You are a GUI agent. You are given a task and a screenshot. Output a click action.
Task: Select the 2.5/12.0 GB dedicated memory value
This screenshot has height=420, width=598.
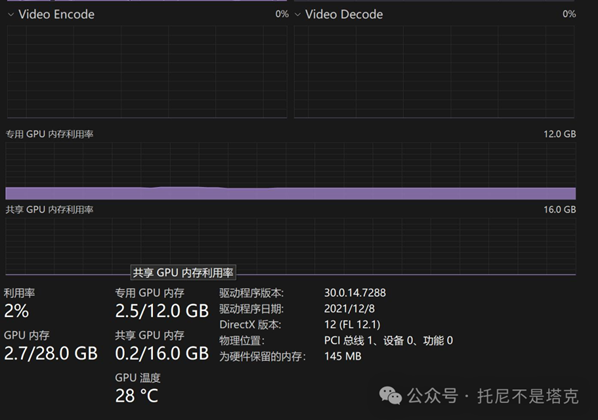pos(162,311)
